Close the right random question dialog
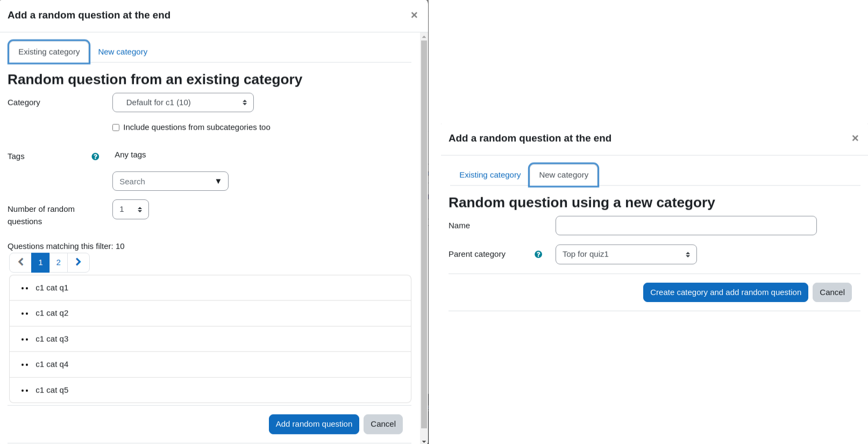868x444 pixels. [x=855, y=138]
